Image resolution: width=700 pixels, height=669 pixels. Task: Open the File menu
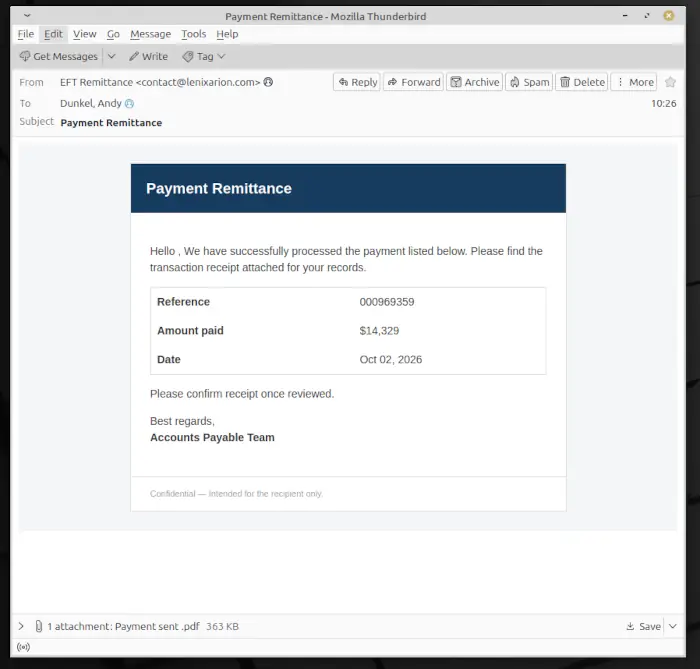click(26, 34)
